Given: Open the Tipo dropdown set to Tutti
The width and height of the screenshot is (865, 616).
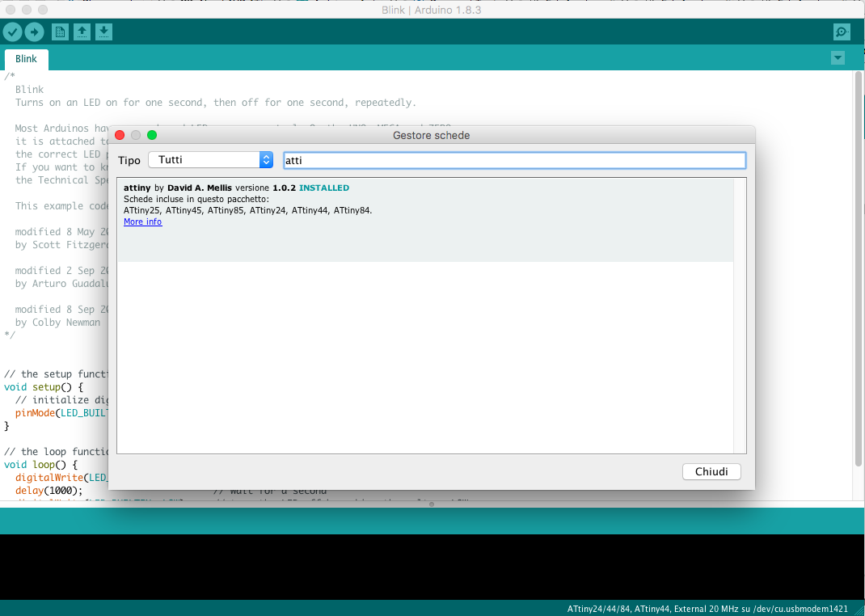Looking at the screenshot, I should pyautogui.click(x=211, y=160).
